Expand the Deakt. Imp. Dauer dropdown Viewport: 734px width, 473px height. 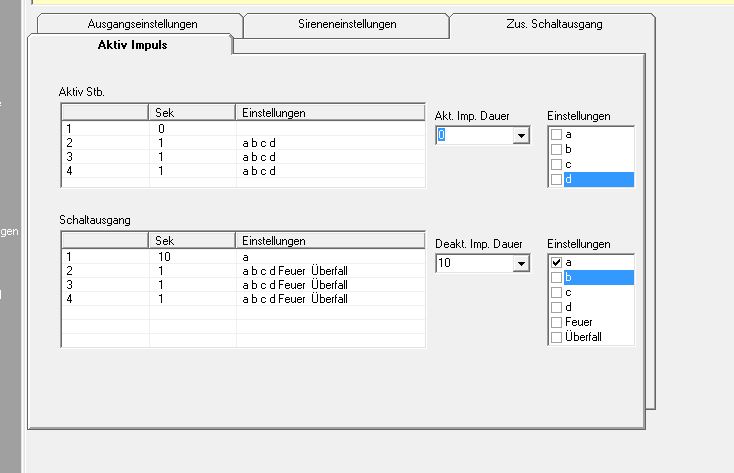coord(520,264)
